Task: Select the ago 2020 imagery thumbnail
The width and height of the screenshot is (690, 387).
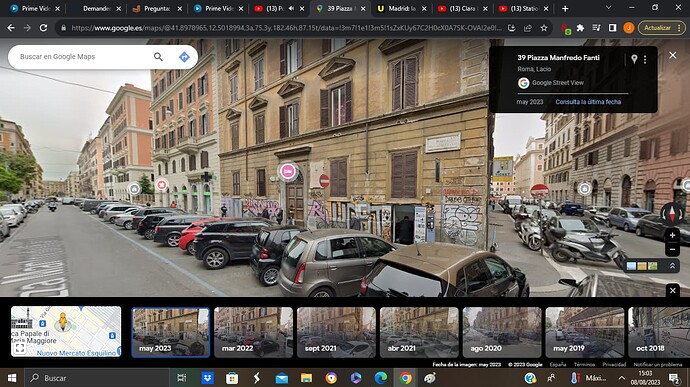Action: [502, 332]
